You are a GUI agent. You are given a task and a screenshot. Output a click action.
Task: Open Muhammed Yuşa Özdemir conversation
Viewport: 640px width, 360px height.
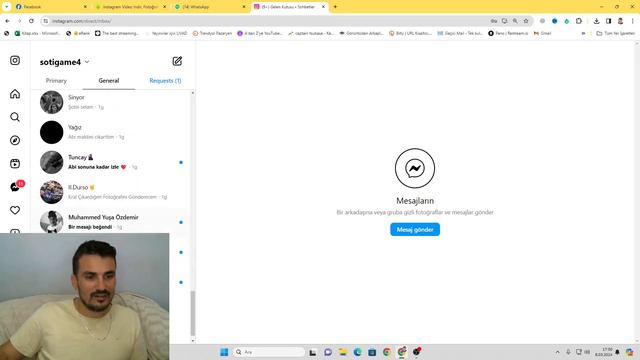[x=110, y=221]
